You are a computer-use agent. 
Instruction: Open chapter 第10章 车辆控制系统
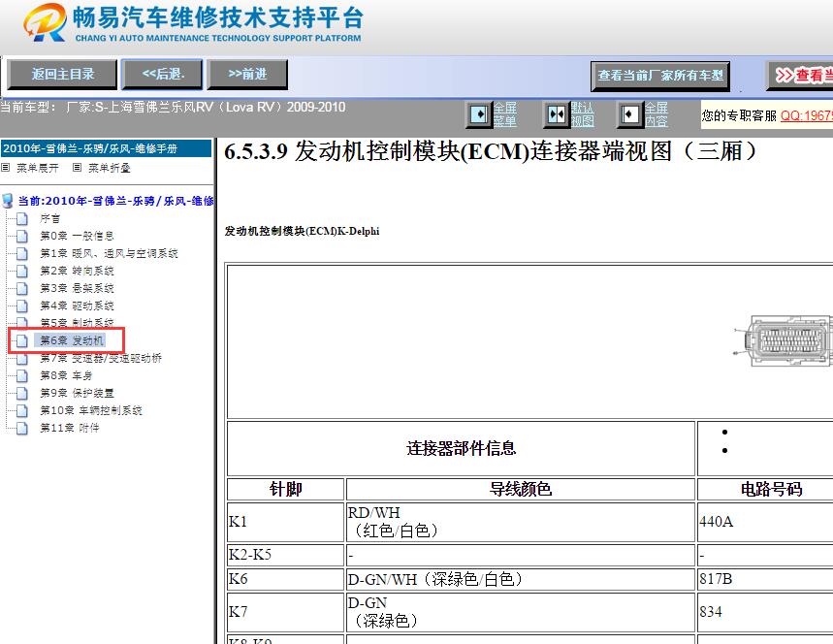(x=91, y=410)
